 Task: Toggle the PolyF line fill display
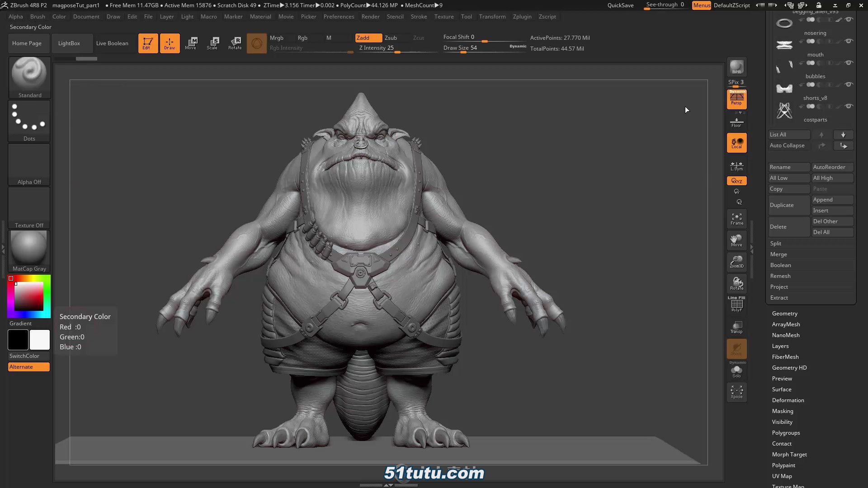tap(736, 305)
